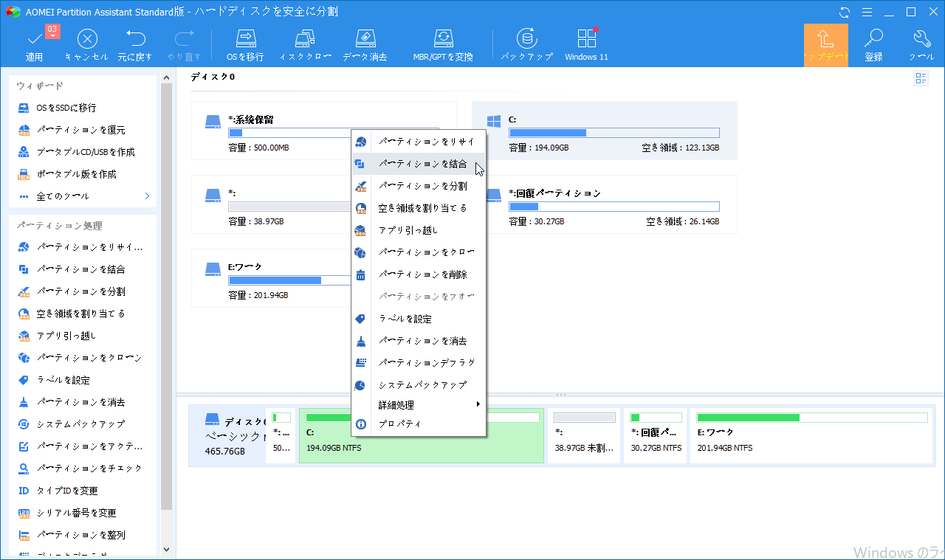Choose the resize partition context menu entry
945x560 pixels.
(x=419, y=142)
